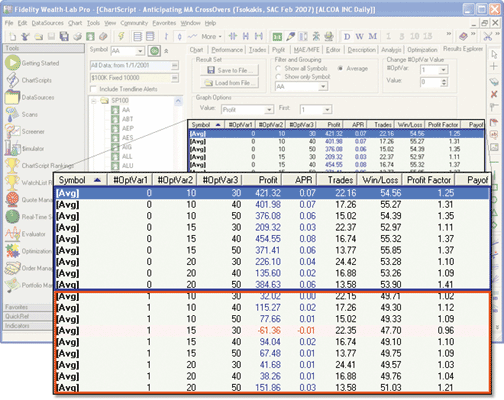Select the Average radio button
Screen dimensions: 504x400
[x=340, y=68]
